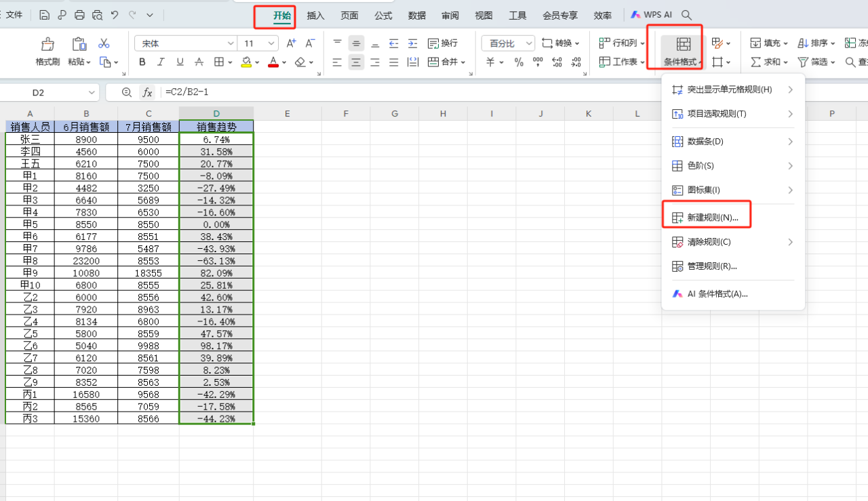Align text to top
The image size is (868, 501).
coord(337,43)
